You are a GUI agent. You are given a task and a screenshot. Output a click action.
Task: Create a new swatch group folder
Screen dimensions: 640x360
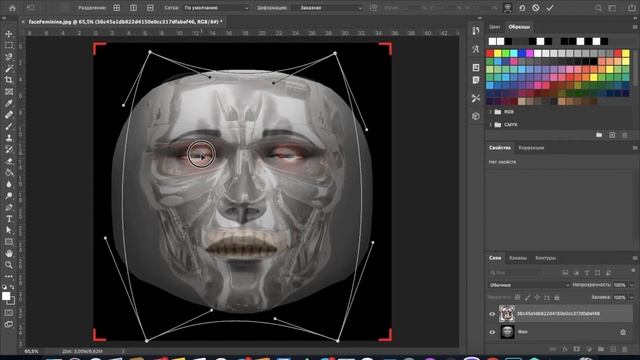[599, 135]
